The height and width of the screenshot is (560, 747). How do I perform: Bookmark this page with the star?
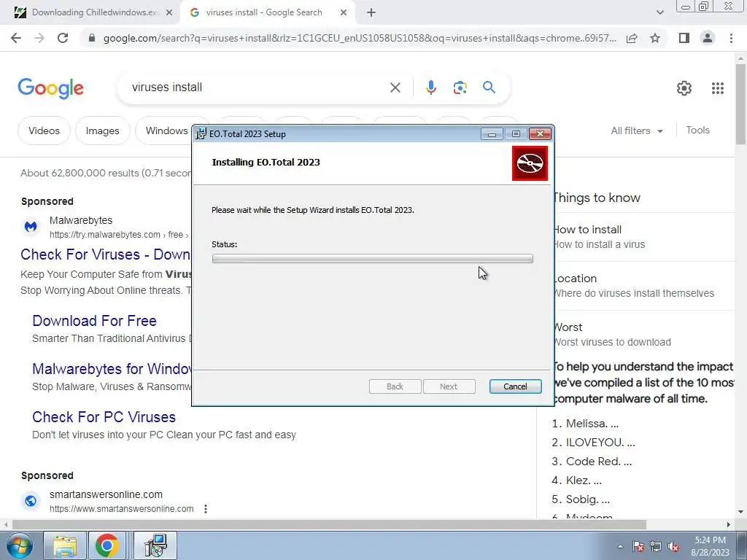[655, 38]
